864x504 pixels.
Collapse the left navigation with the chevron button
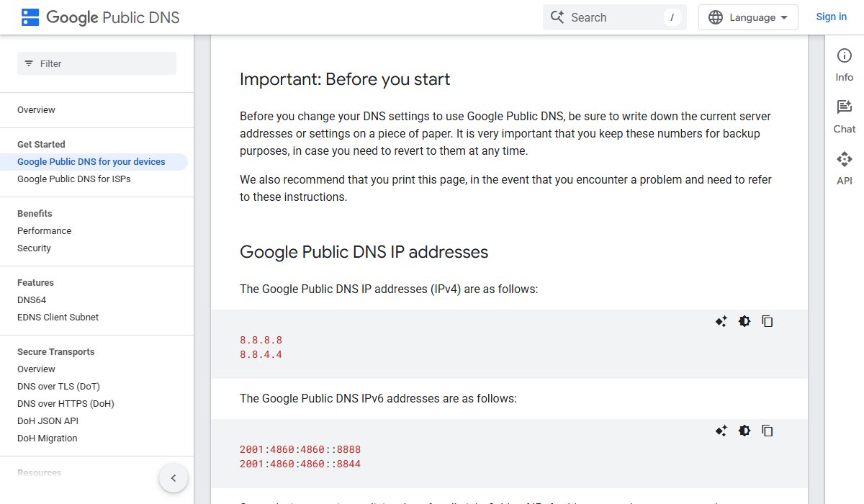click(174, 478)
